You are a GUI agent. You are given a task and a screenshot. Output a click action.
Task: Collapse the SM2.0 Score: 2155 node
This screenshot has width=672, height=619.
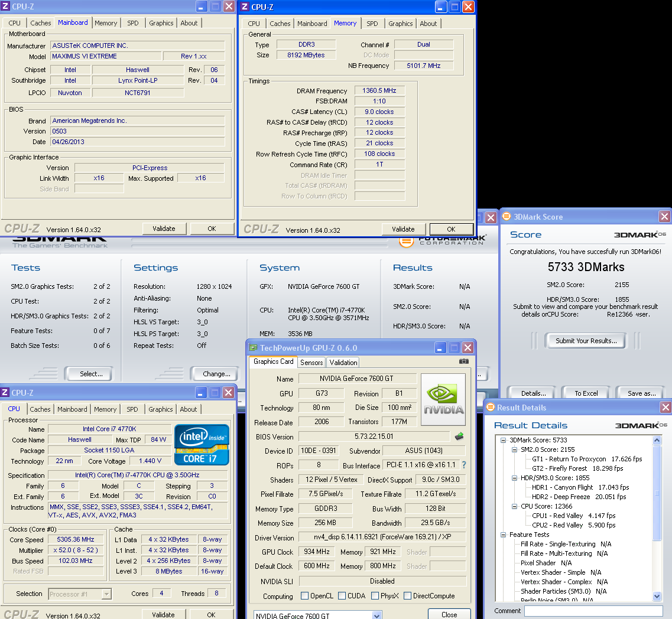tap(514, 449)
